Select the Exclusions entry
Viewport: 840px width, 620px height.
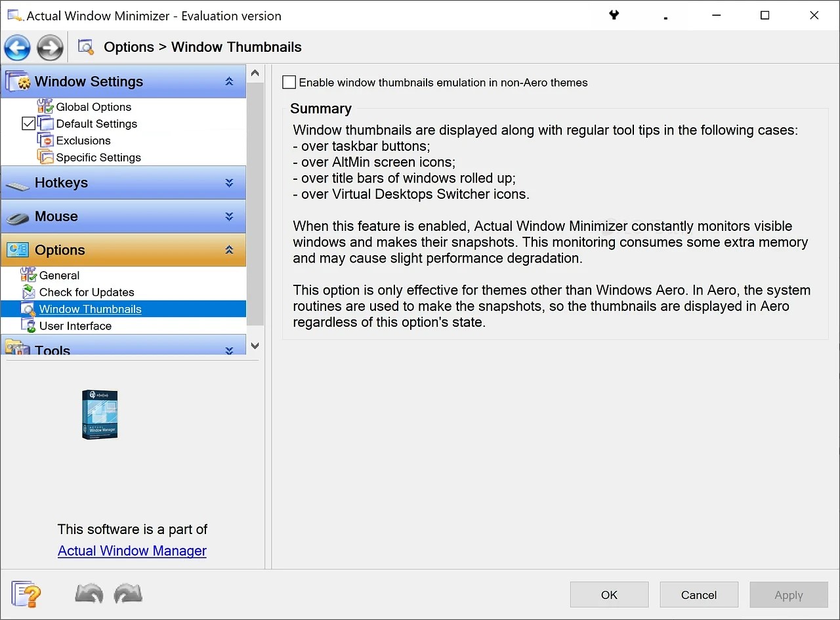click(x=82, y=140)
